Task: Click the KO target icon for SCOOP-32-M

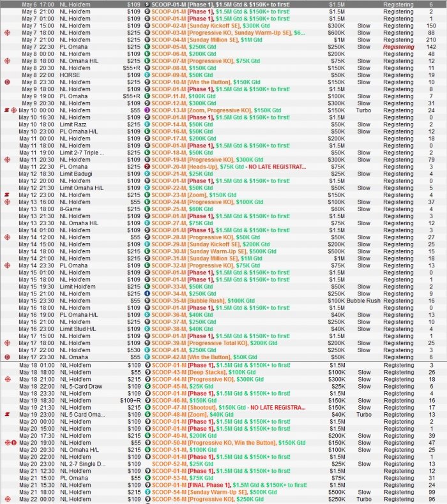Action: coord(8,265)
